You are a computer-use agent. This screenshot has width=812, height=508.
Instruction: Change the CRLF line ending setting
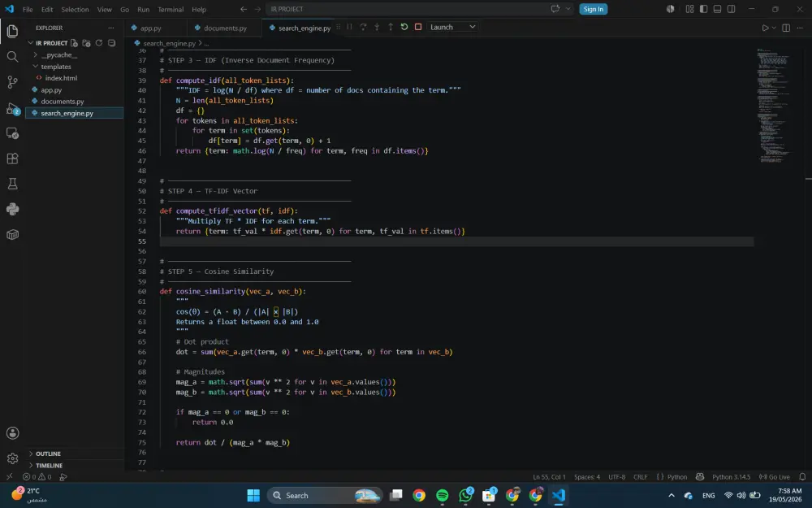[x=640, y=477]
